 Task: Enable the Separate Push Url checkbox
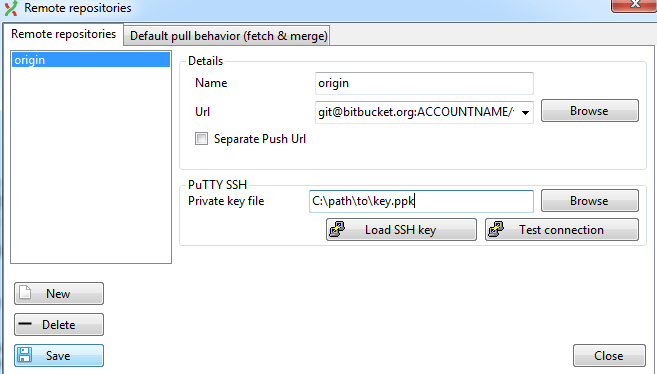(201, 139)
